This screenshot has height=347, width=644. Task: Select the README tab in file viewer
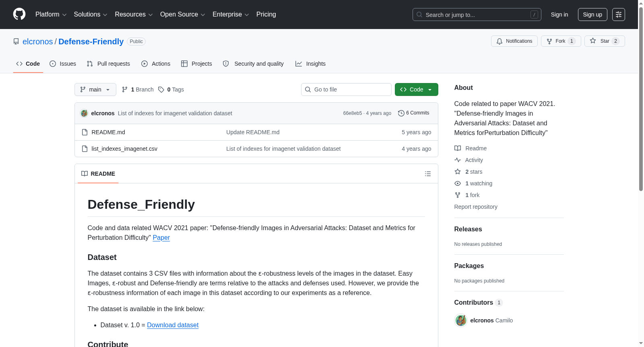point(98,174)
